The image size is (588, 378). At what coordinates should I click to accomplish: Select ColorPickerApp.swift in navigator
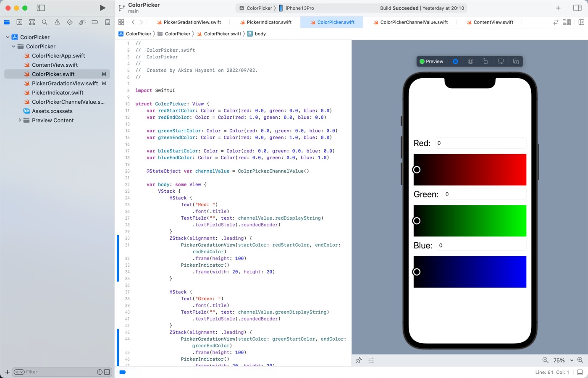point(58,55)
